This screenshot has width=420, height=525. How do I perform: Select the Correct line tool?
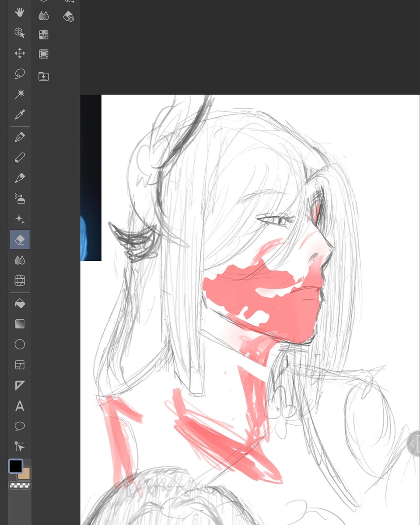(x=20, y=446)
